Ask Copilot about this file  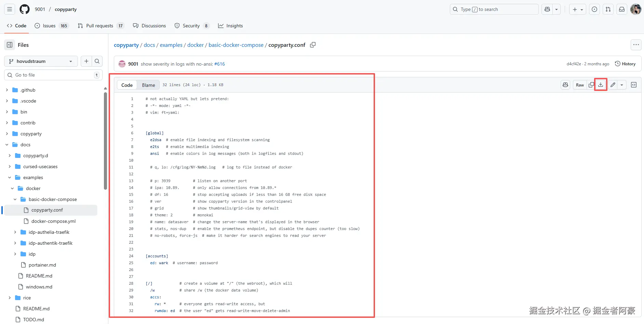(565, 85)
